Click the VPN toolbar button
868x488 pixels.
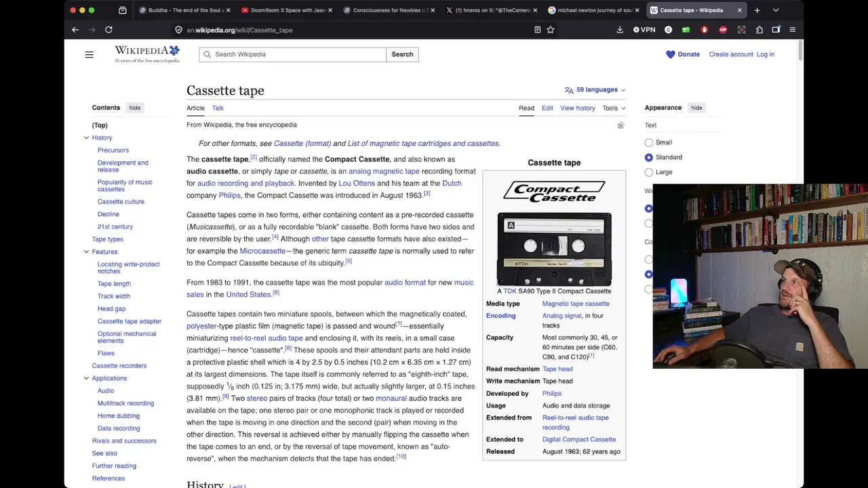click(644, 30)
